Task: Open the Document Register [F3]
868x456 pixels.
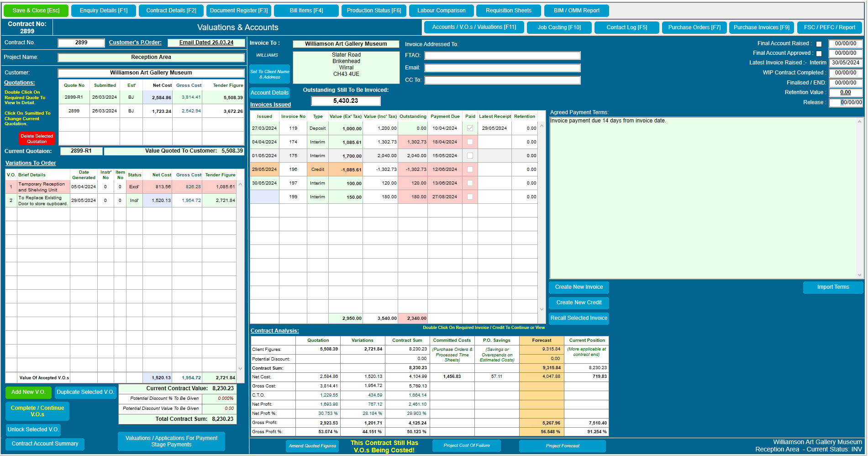Action: point(238,10)
